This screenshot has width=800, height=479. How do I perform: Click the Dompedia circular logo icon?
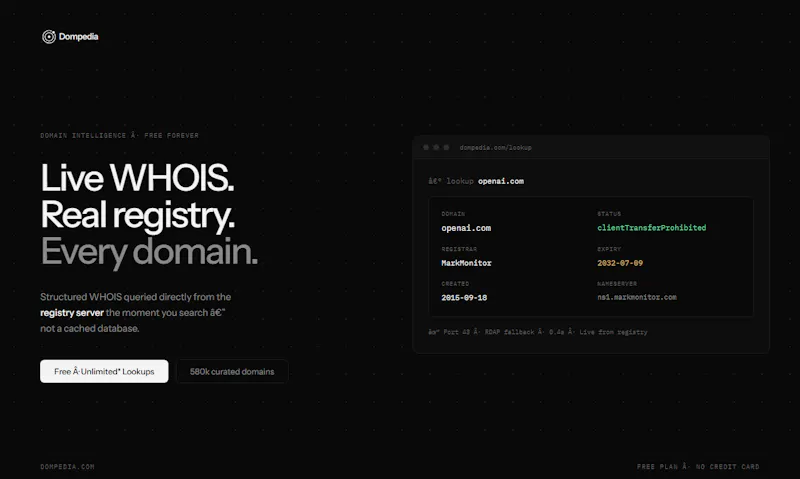49,37
